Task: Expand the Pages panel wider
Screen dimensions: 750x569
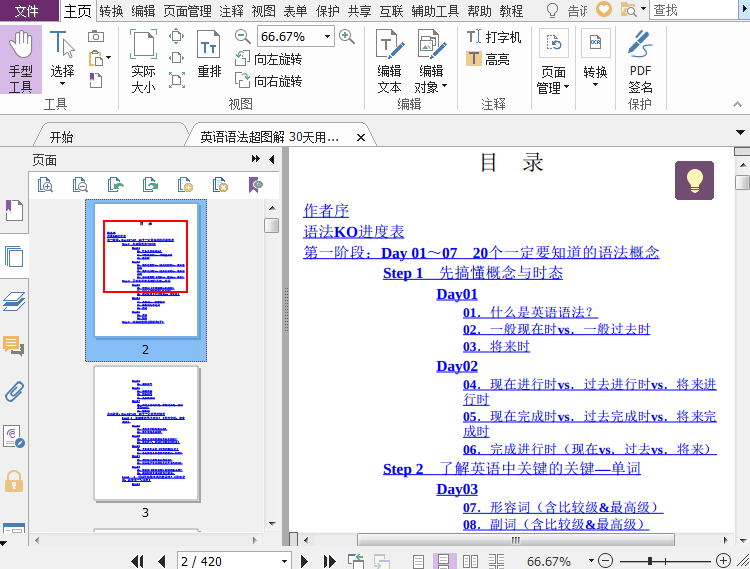Action: point(256,159)
